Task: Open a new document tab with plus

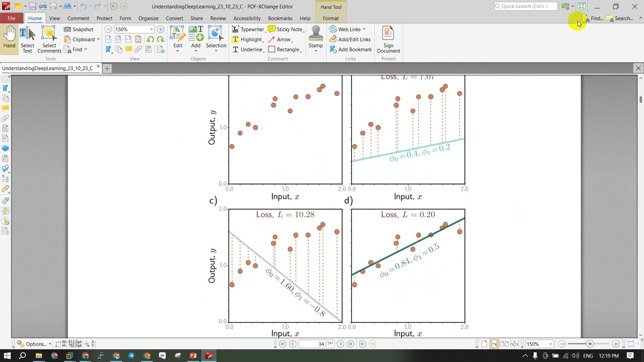Action: [107, 68]
